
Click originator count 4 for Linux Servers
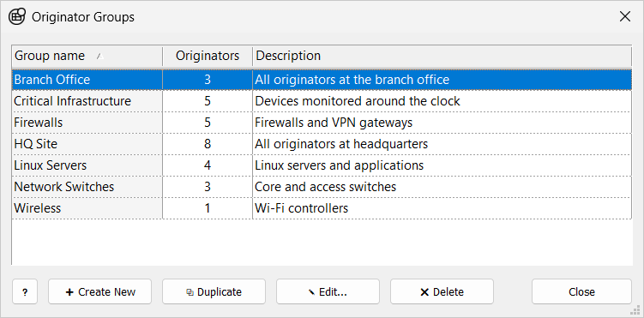pyautogui.click(x=208, y=165)
